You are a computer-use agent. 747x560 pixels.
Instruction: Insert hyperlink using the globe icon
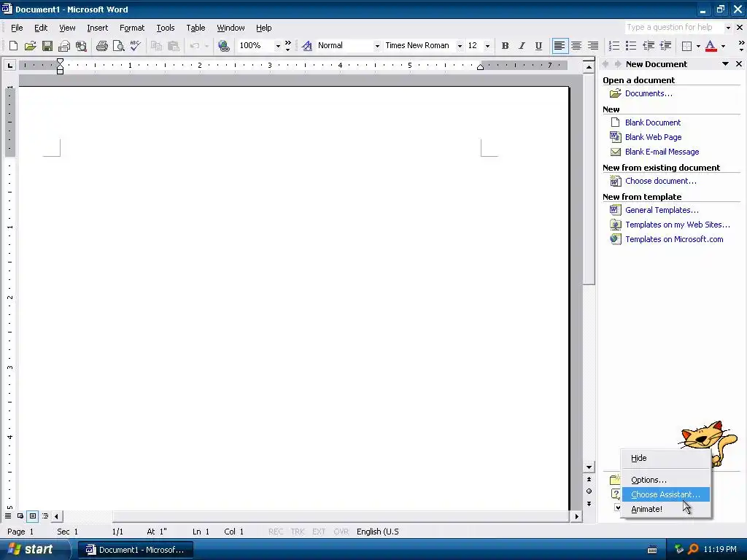click(223, 46)
